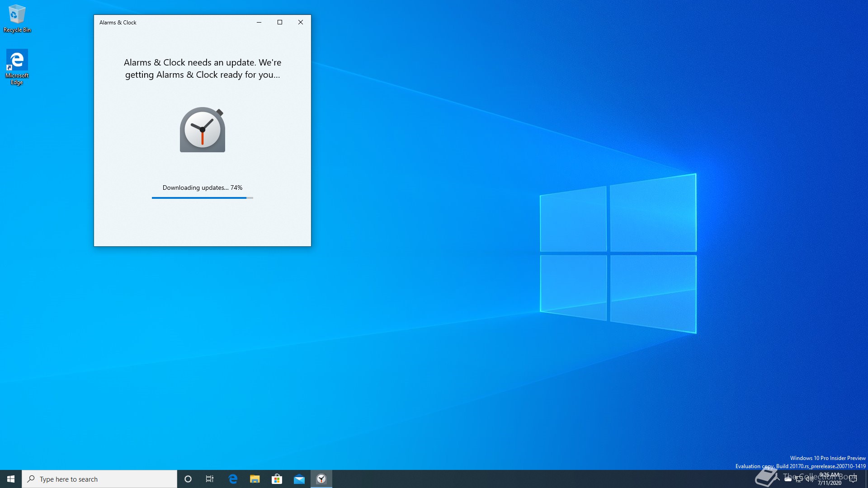This screenshot has width=868, height=488.
Task: Click in the 'Type here to search' box
Action: point(99,479)
